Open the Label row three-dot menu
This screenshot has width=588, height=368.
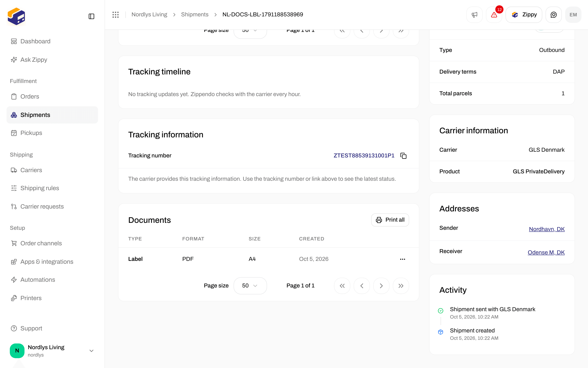click(x=403, y=259)
